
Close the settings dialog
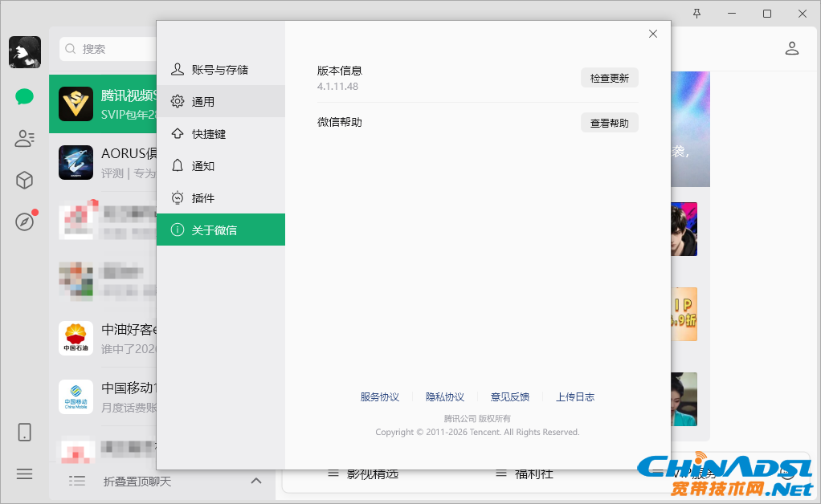pos(653,34)
